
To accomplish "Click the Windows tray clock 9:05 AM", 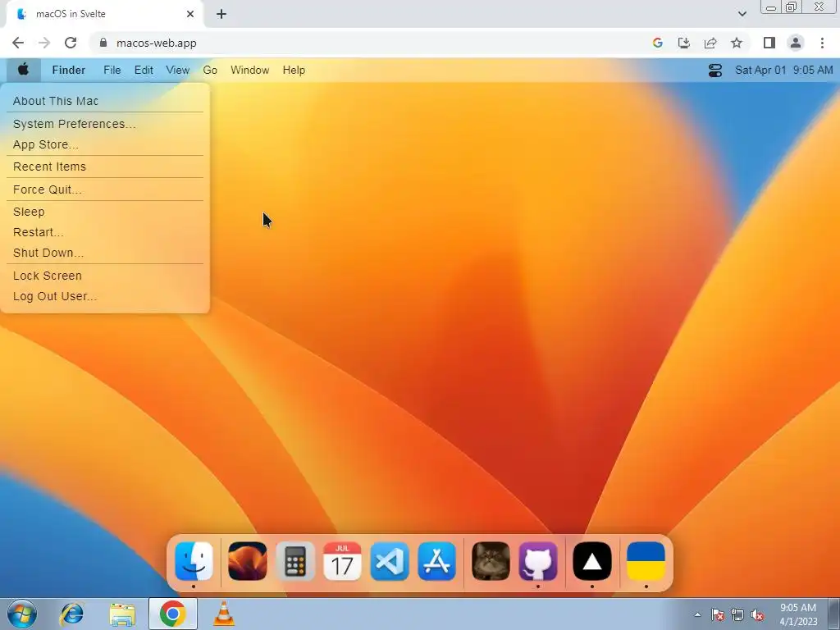I will click(x=798, y=614).
